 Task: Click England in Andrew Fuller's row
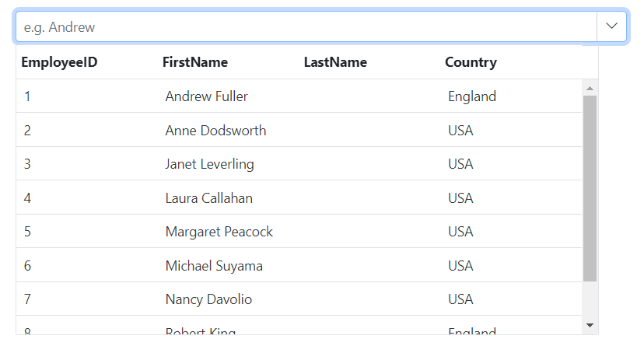(x=472, y=96)
